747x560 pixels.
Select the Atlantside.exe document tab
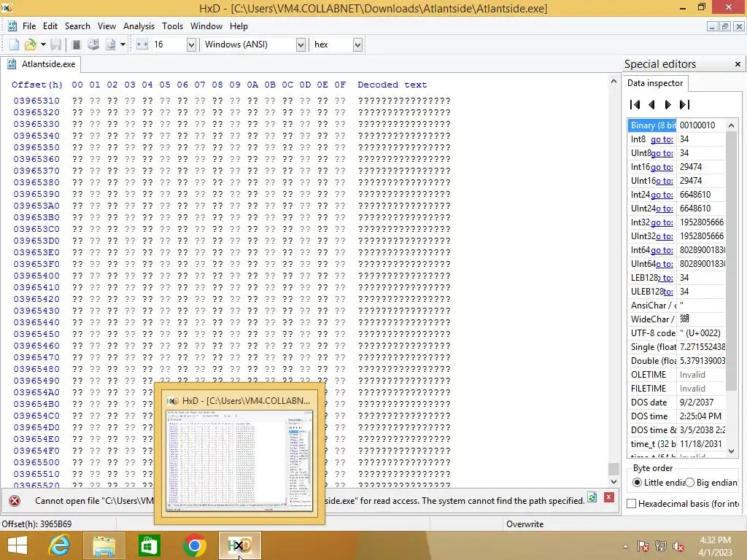(41, 64)
